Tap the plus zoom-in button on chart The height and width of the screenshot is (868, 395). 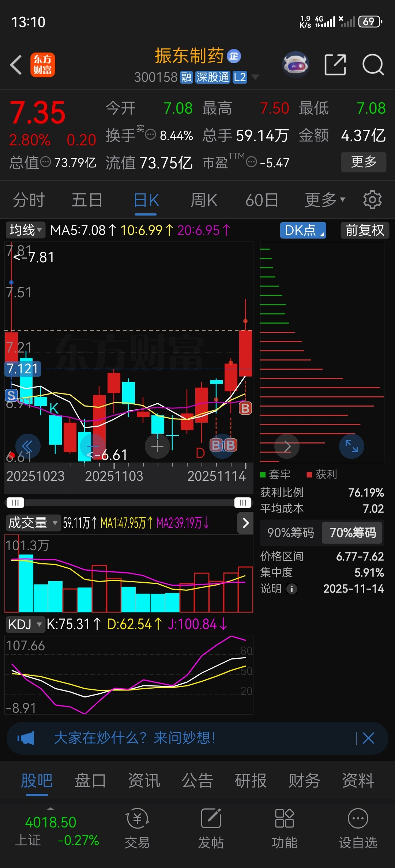click(157, 446)
